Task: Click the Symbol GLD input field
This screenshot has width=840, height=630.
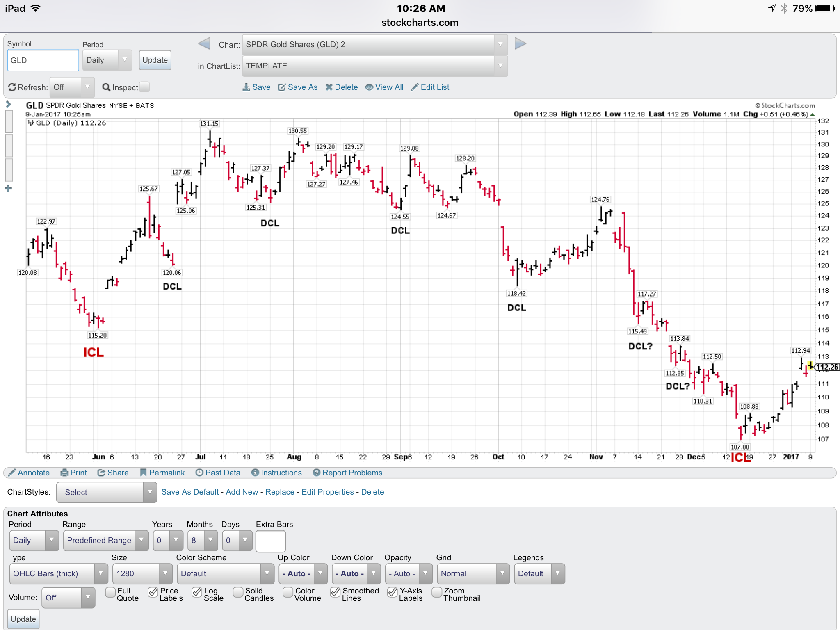Action: (x=43, y=60)
